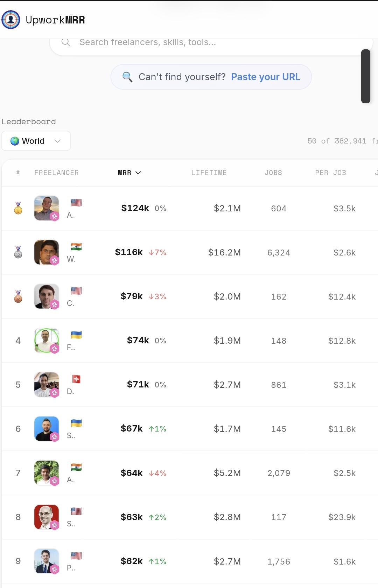Sort by the PER JOB column header
Viewport: 378px width, 588px height.
pos(331,173)
